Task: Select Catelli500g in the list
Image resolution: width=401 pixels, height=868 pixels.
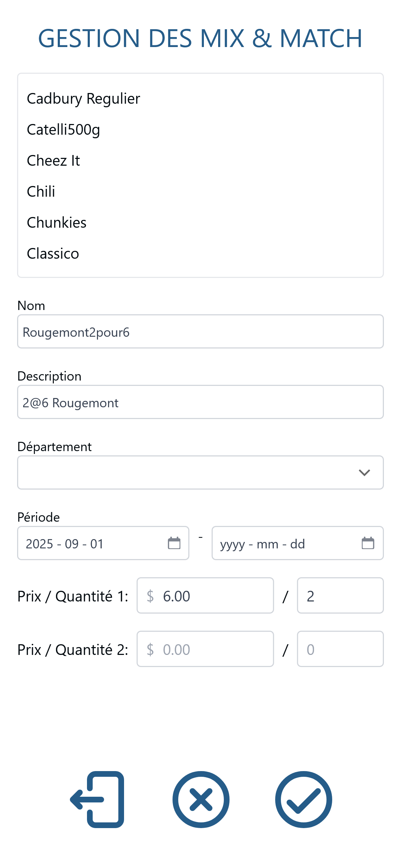Action: (63, 130)
